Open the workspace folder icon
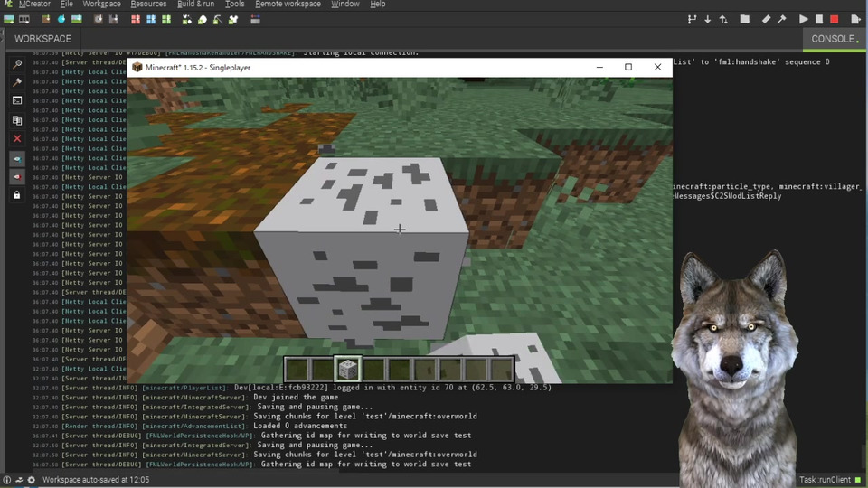Image resolution: width=868 pixels, height=488 pixels. click(744, 19)
